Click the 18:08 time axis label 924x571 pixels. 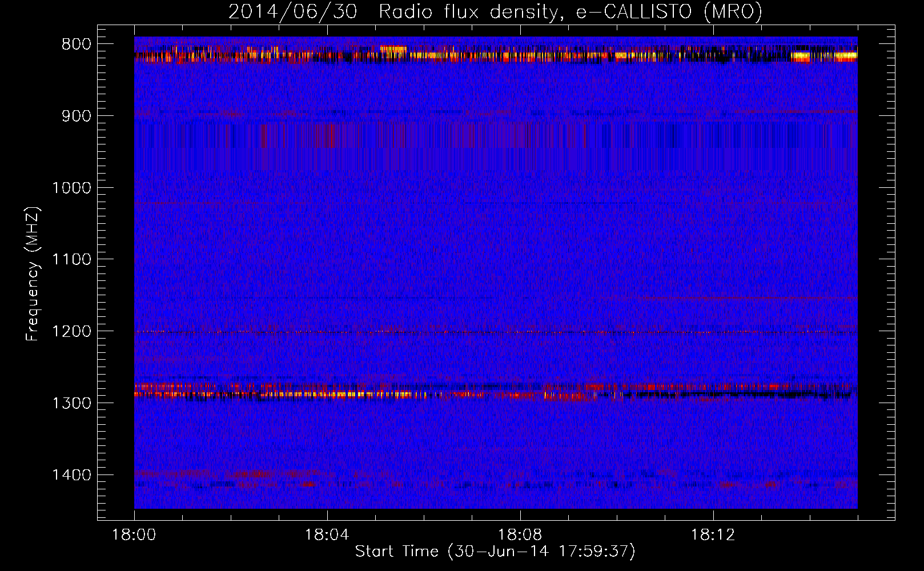click(x=520, y=535)
